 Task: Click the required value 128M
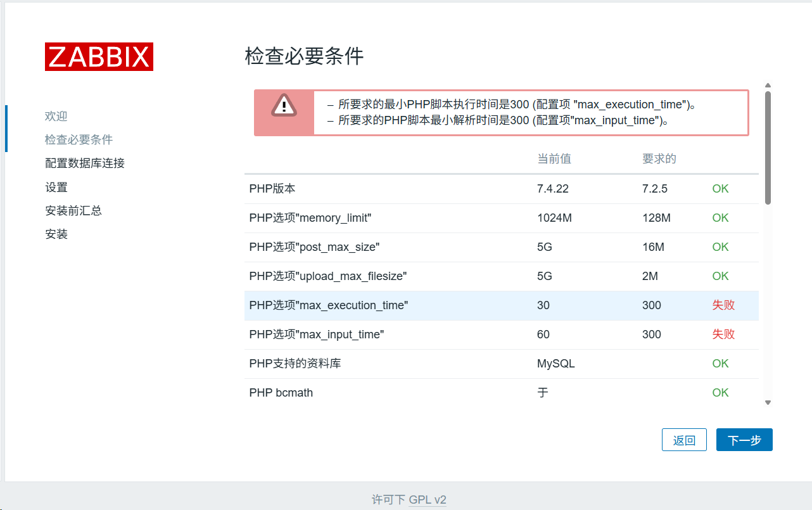[656, 218]
